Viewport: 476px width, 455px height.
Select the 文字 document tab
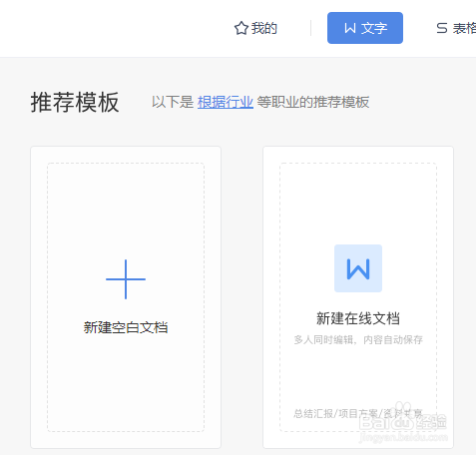coord(365,28)
